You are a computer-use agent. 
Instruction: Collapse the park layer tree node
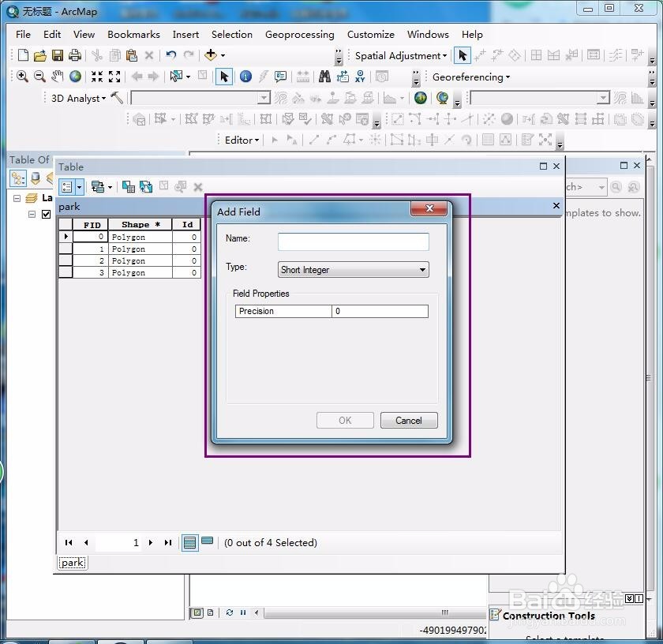32,215
